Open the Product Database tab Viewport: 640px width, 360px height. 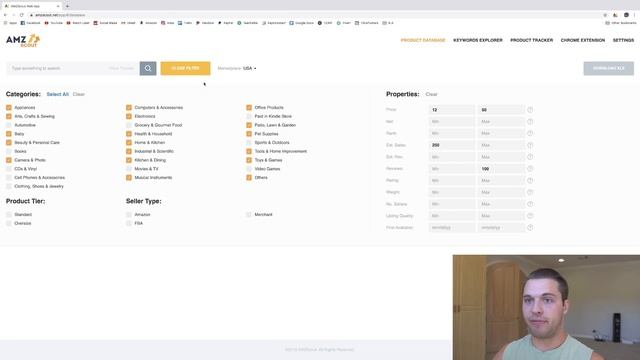coord(423,40)
